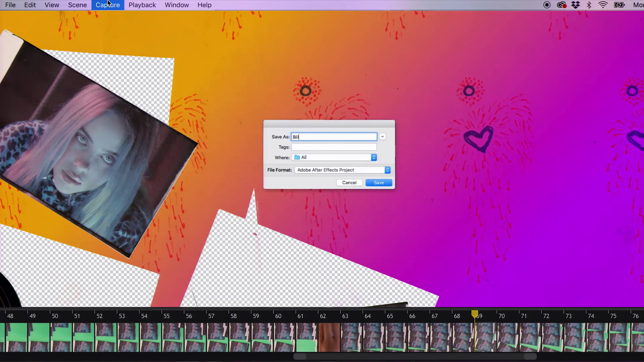Open the Dropbox menu bar icon
Screen dimensions: 644x362
tap(576, 5)
